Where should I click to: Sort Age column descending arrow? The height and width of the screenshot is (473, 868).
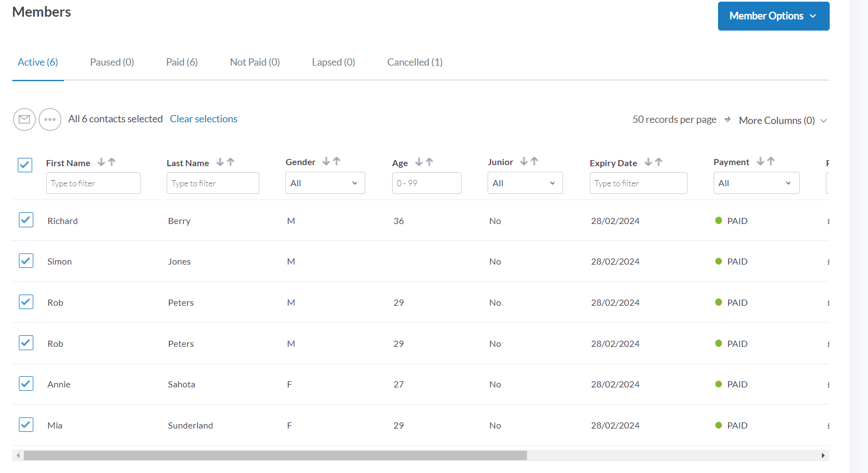point(419,162)
